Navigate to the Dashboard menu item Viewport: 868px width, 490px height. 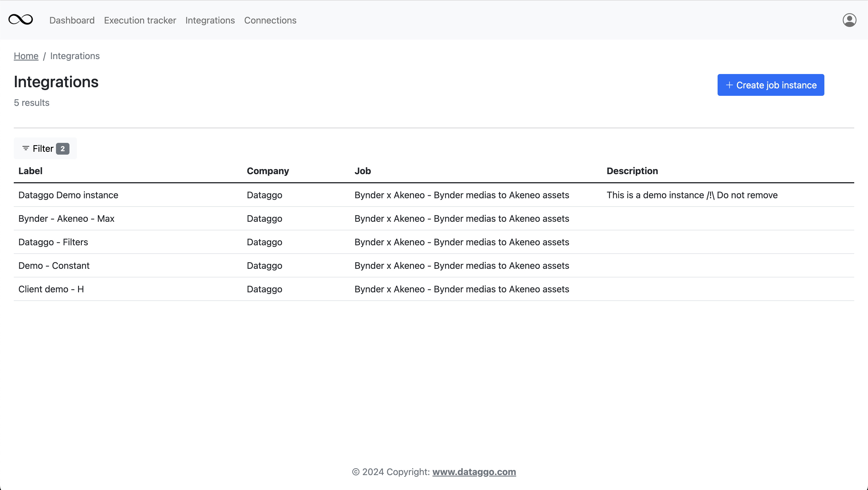(72, 20)
